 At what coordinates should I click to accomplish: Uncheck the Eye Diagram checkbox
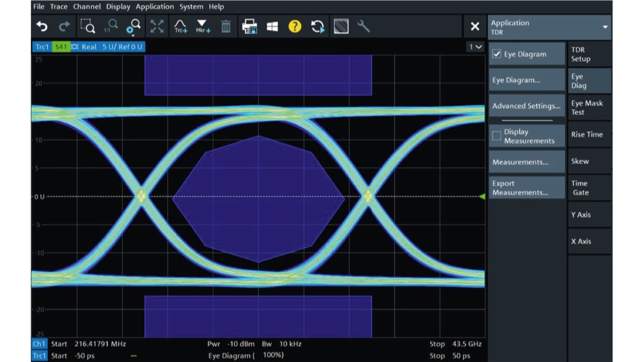[497, 55]
